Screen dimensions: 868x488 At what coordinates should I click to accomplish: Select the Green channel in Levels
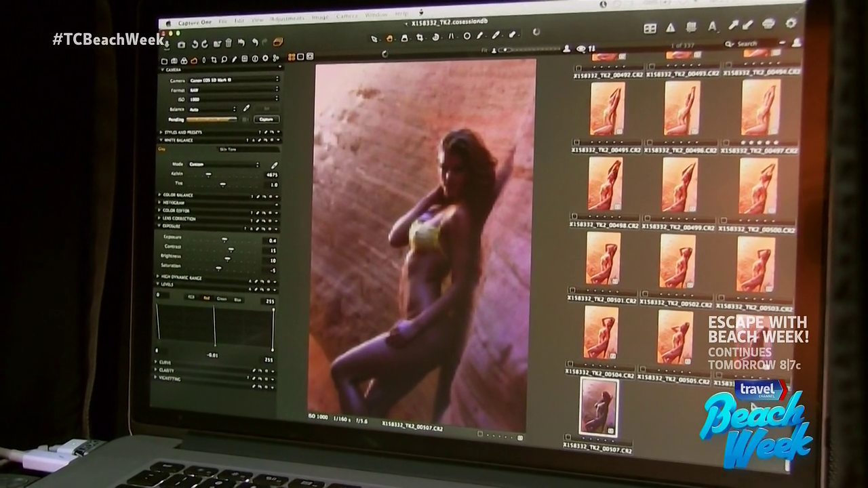[221, 298]
